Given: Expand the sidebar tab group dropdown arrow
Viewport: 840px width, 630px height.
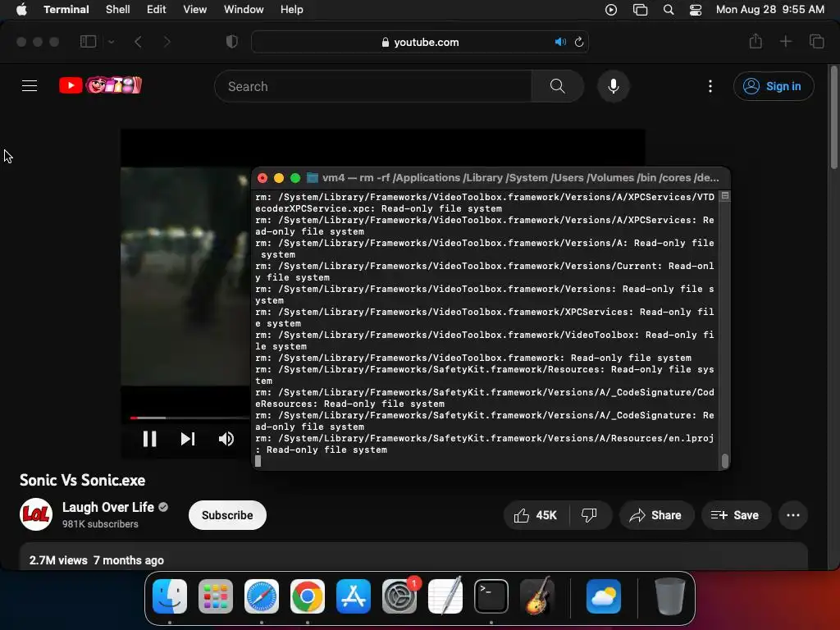Looking at the screenshot, I should click(111, 41).
